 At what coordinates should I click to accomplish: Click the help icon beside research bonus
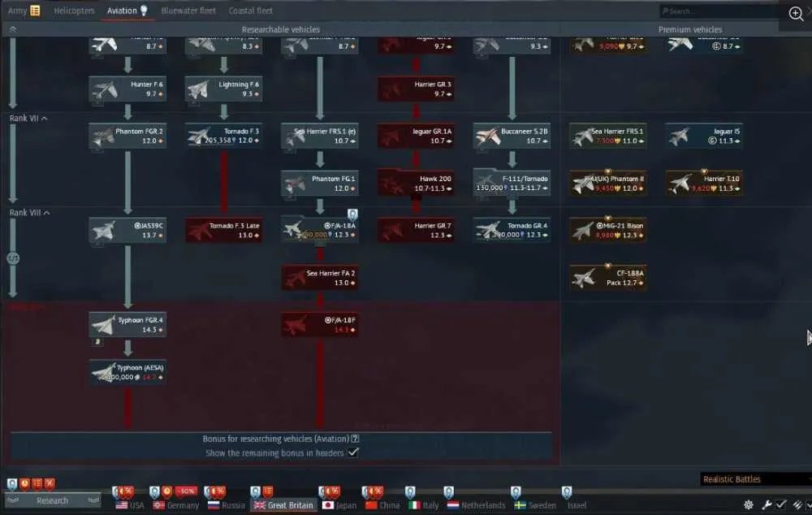tap(355, 439)
